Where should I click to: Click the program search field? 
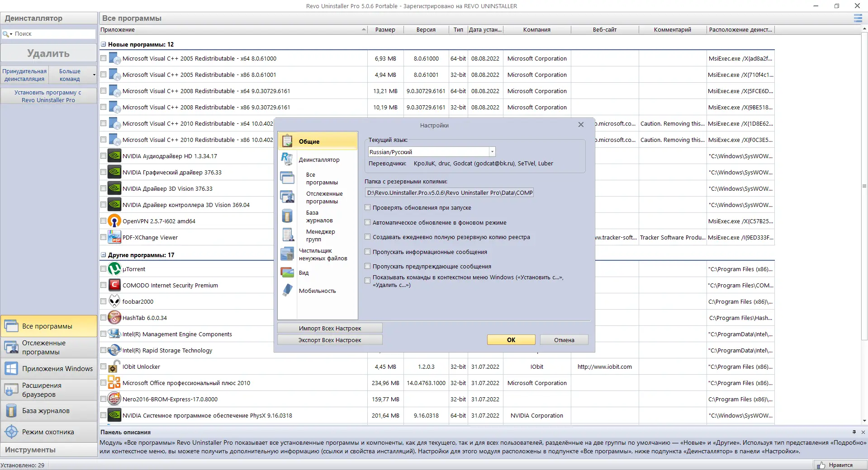pos(54,34)
